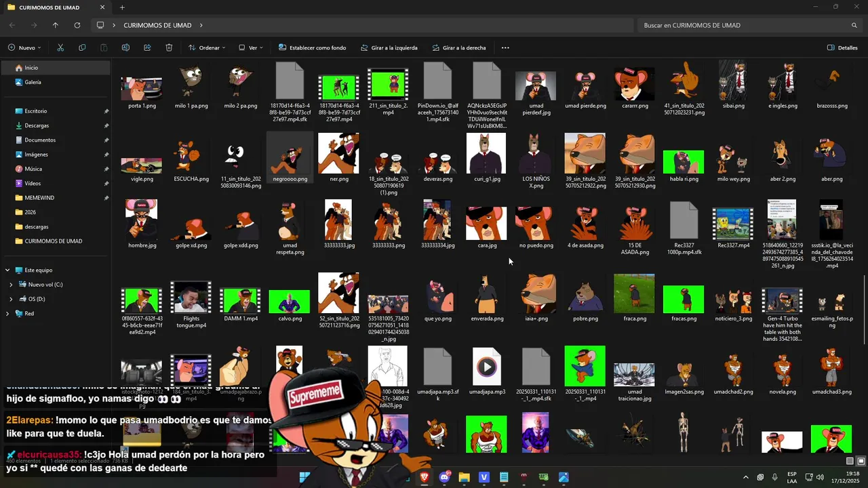Open Imágenes in the sidebar
Viewport: 868px width, 488px height.
[56, 155]
